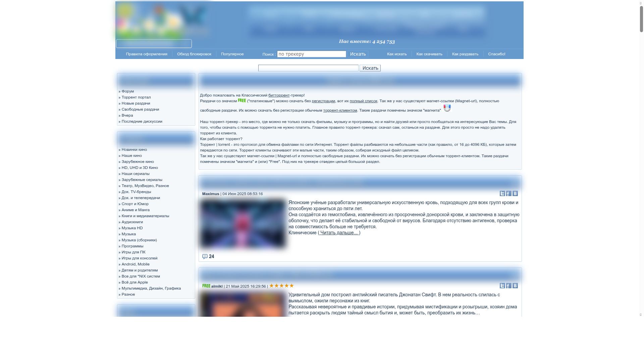Image resolution: width=644 pixels, height=362 pixels.
Task: Open the Форум sidebar link
Action: [127, 91]
